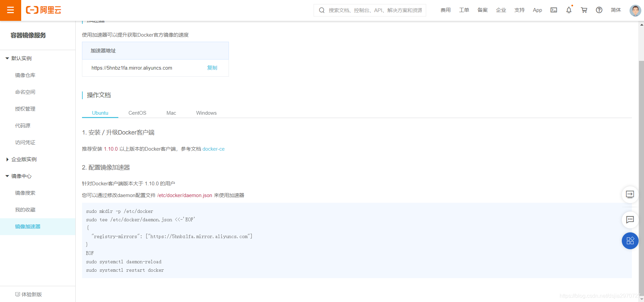Click the 'sudo systemctl daemon-reload' line
The height and width of the screenshot is (302, 644).
tap(124, 262)
